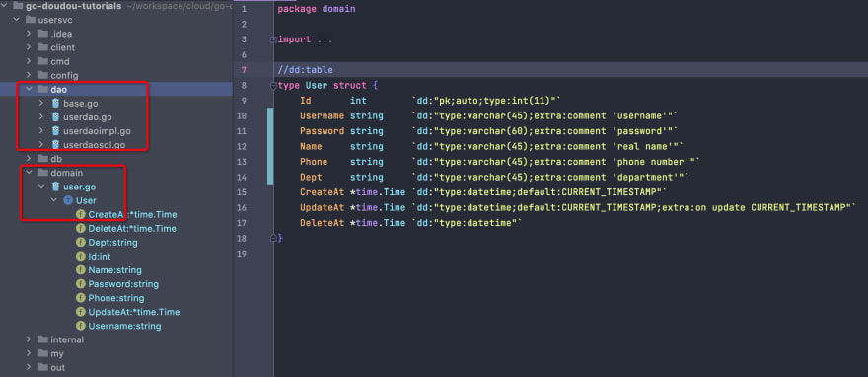
Task: Click the go-doudou-tutorials folder icon
Action: (x=17, y=6)
